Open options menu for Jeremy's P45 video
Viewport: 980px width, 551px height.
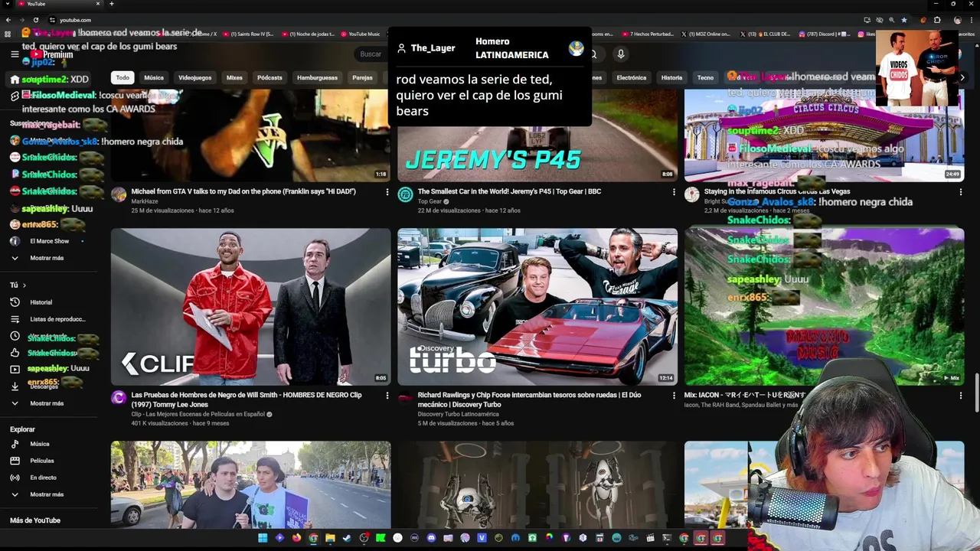(674, 192)
